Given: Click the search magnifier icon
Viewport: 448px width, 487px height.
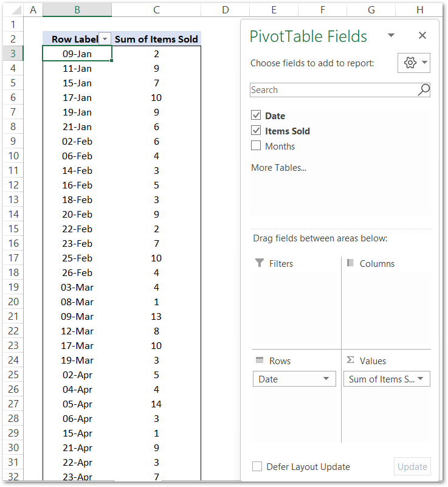Looking at the screenshot, I should pos(424,90).
